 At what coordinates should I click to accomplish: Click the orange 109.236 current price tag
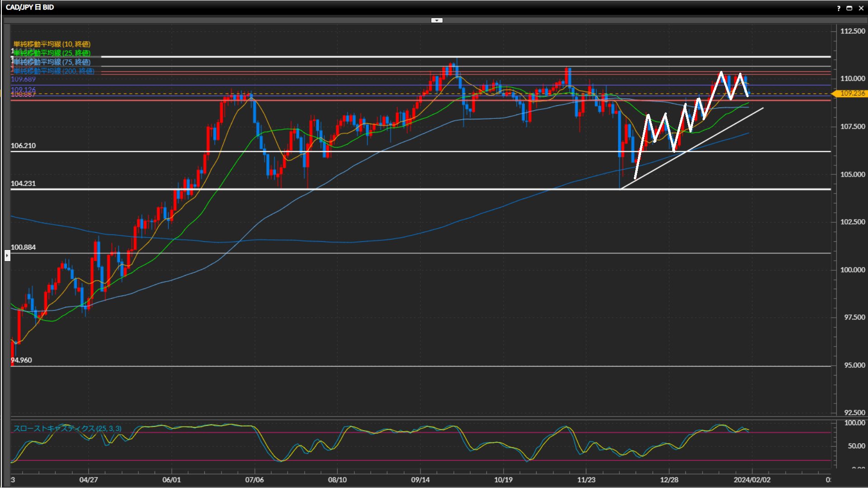pos(852,94)
